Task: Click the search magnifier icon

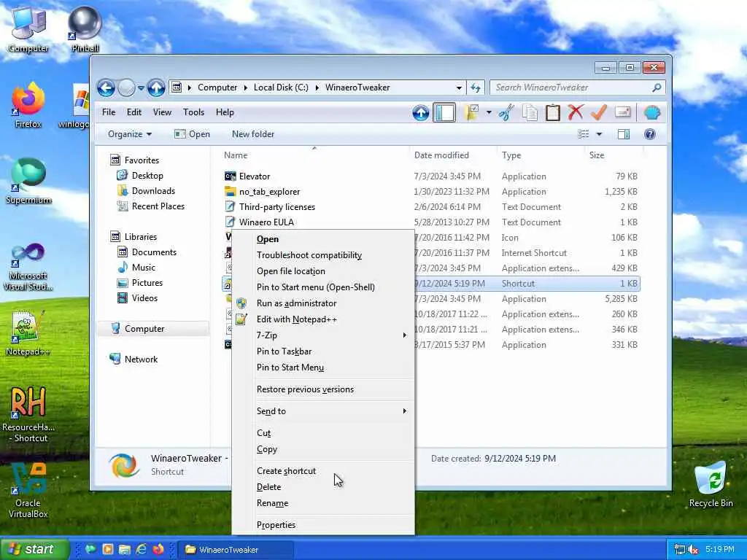Action: pos(657,87)
